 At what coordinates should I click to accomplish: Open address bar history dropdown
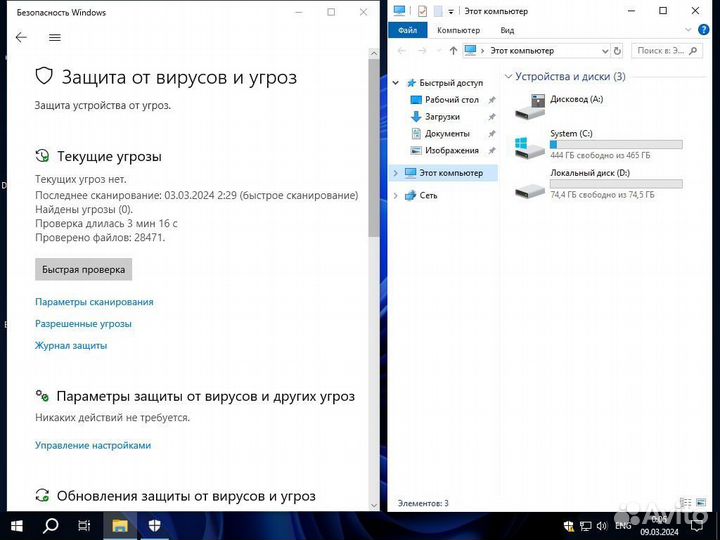pyautogui.click(x=605, y=51)
